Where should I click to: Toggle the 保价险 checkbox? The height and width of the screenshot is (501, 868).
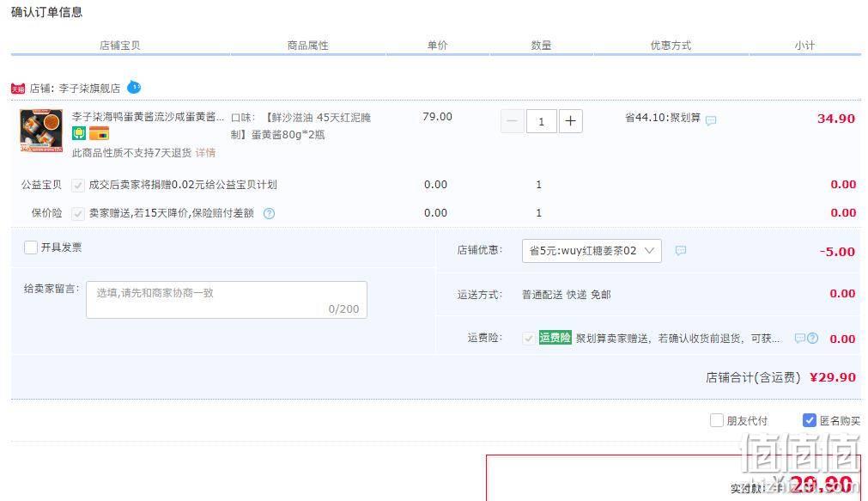[x=78, y=213]
